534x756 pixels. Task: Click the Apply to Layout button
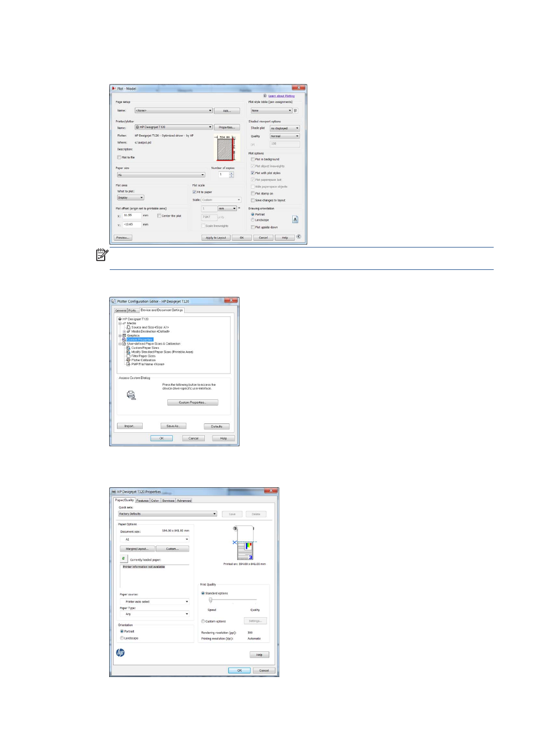(x=216, y=237)
